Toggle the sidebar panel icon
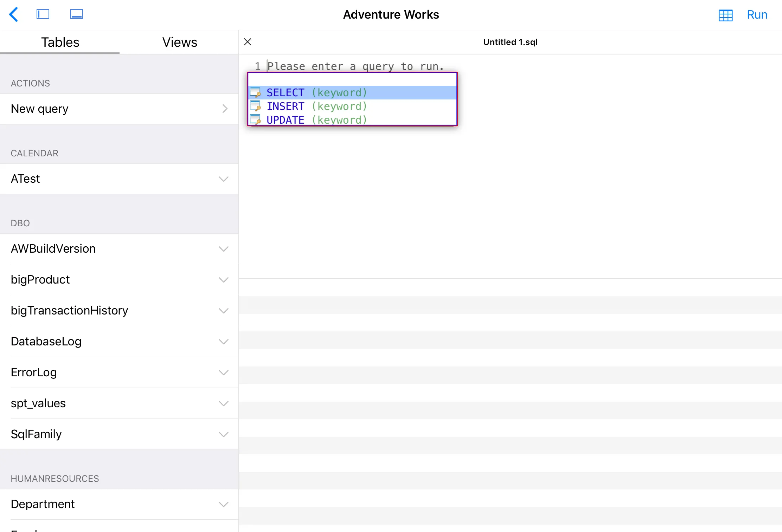 point(43,14)
